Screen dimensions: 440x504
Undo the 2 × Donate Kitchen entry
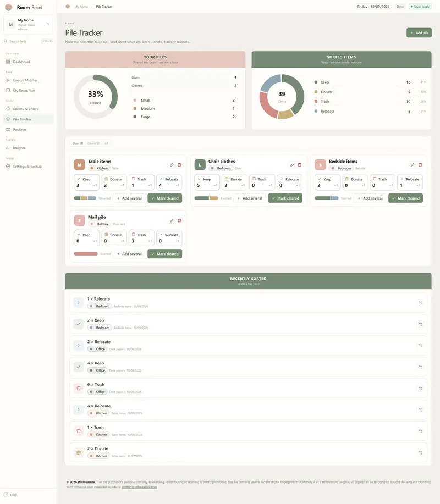coord(420,452)
